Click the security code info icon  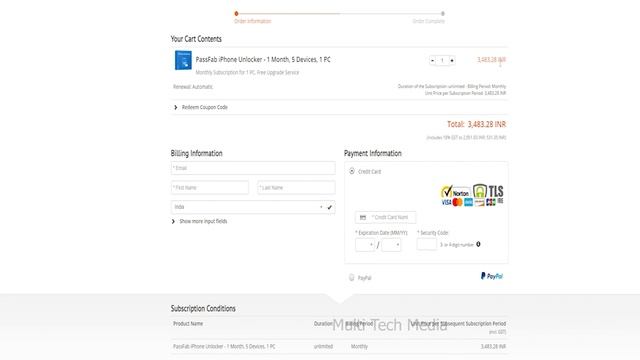478,244
